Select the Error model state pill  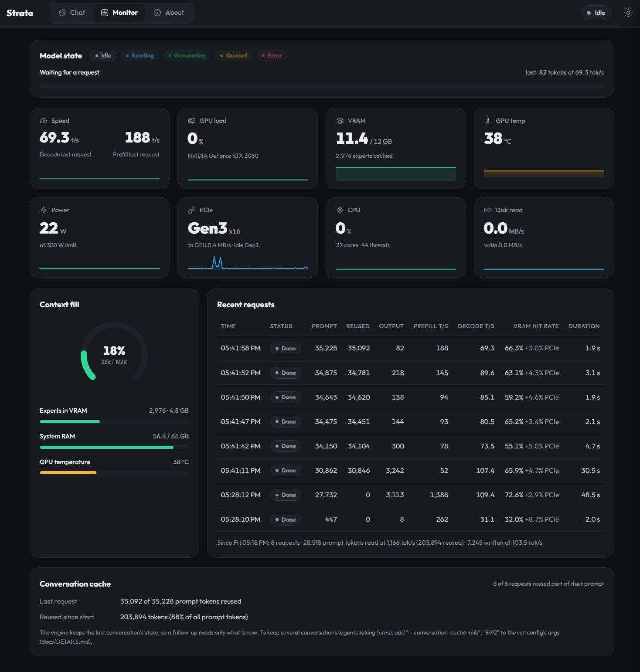coord(271,55)
